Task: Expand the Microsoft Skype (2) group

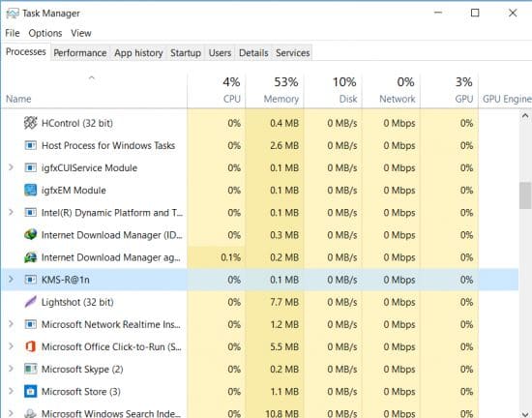Action: click(11, 369)
